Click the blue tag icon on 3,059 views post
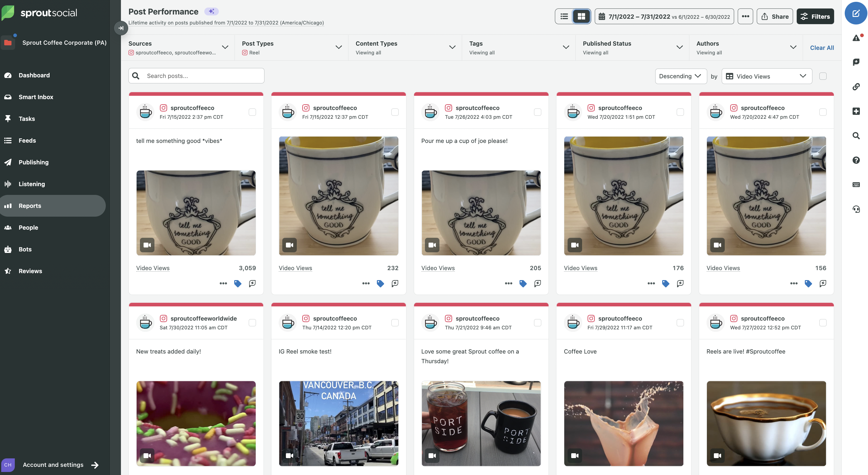The height and width of the screenshot is (475, 868). coord(238,284)
